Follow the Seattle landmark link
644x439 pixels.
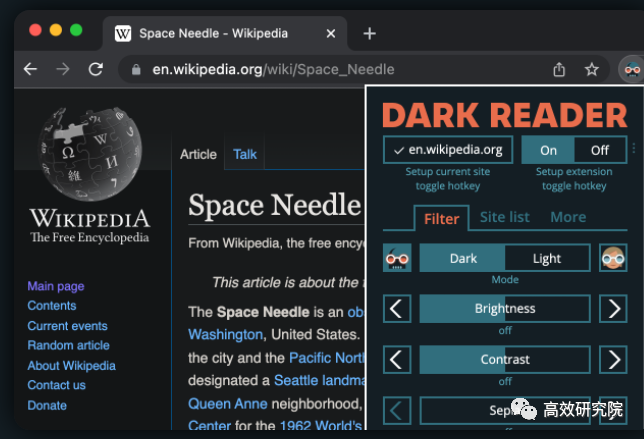319,381
